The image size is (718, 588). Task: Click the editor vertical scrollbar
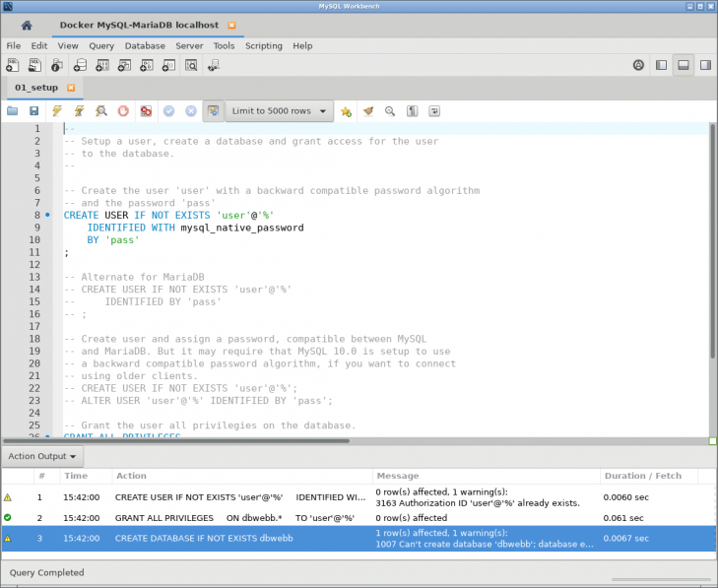pyautogui.click(x=712, y=240)
